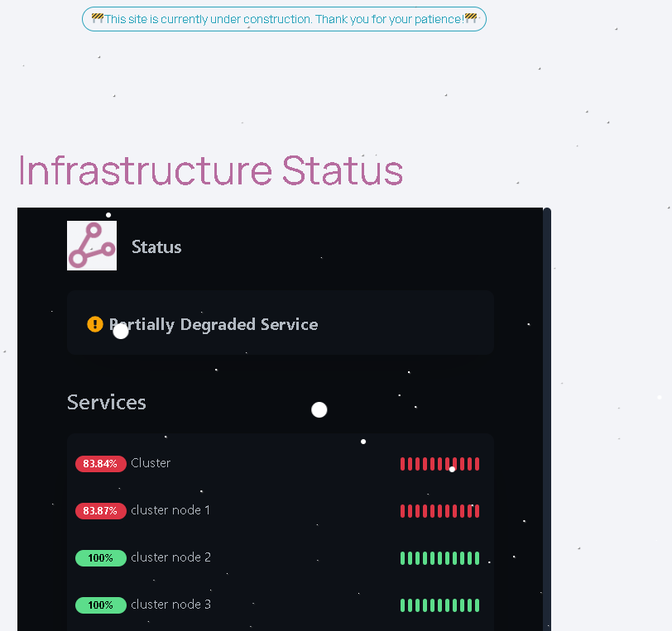
Task: Open the cluster node 3 entry
Action: [170, 605]
